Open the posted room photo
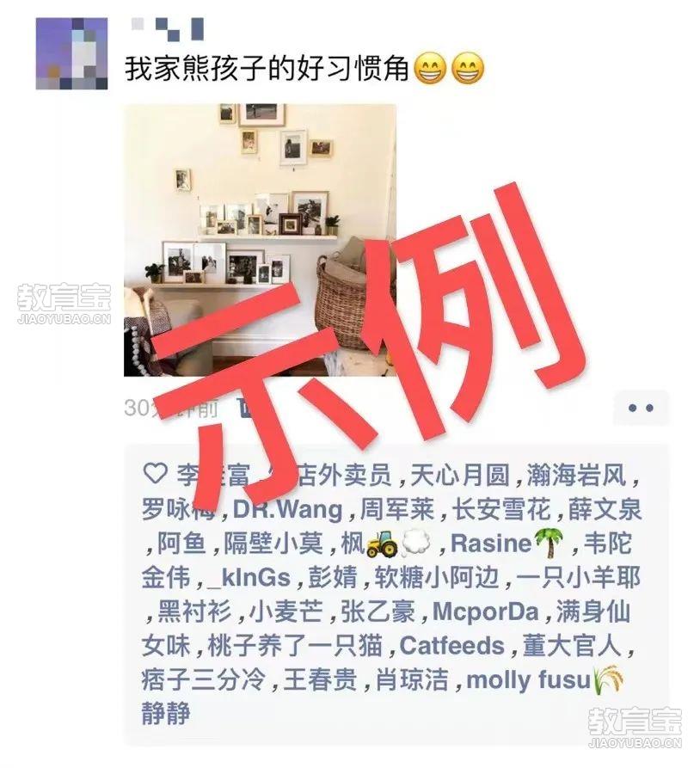 pos(260,240)
